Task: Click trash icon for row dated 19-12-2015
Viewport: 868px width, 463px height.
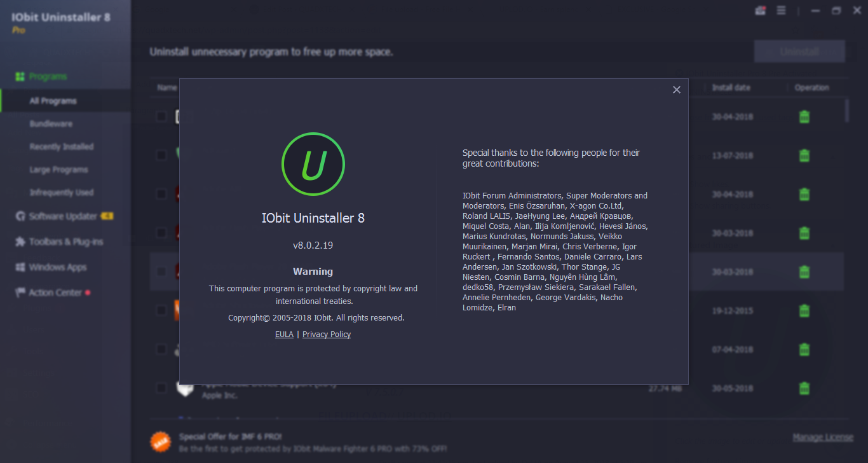Action: coord(804,311)
